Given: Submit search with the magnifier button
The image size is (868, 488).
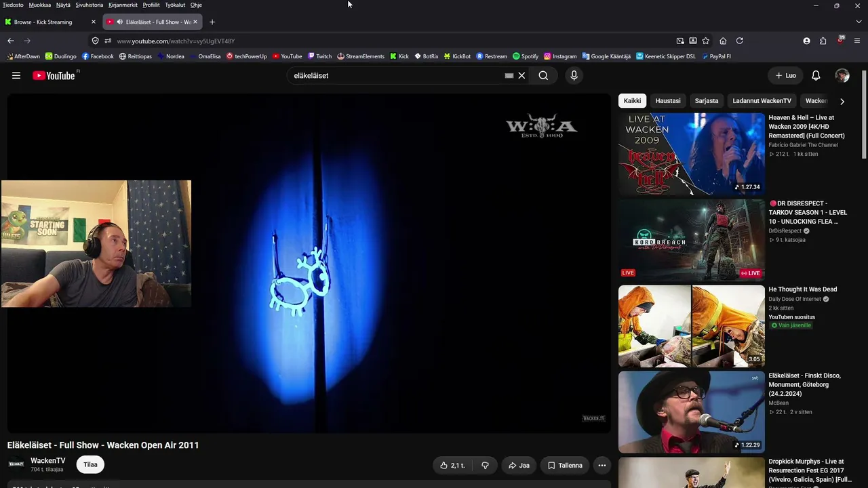Looking at the screenshot, I should [543, 75].
